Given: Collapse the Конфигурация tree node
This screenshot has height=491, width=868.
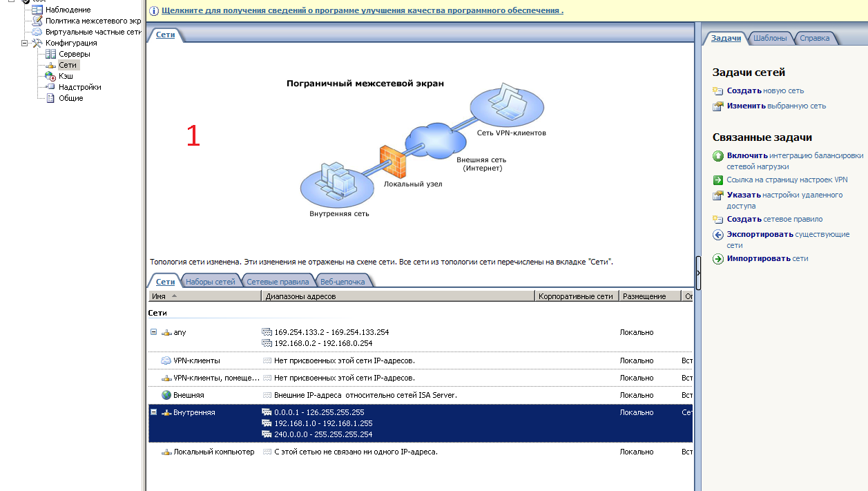Looking at the screenshot, I should 25,43.
